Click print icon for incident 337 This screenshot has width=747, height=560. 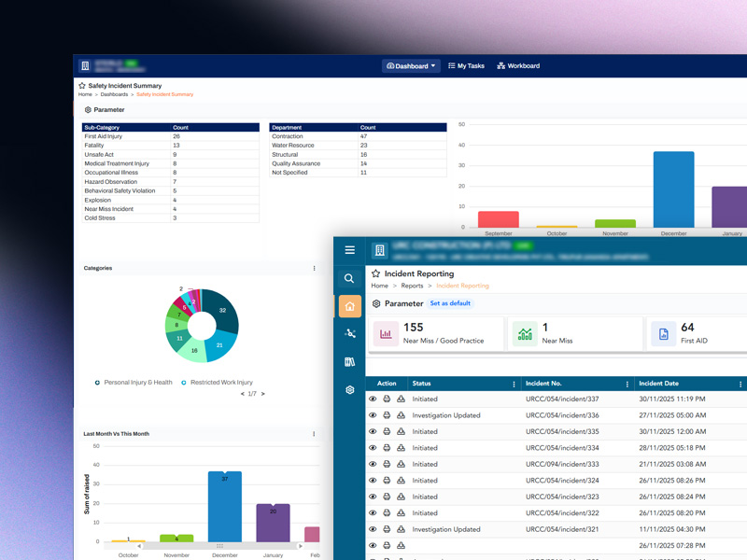(x=387, y=399)
